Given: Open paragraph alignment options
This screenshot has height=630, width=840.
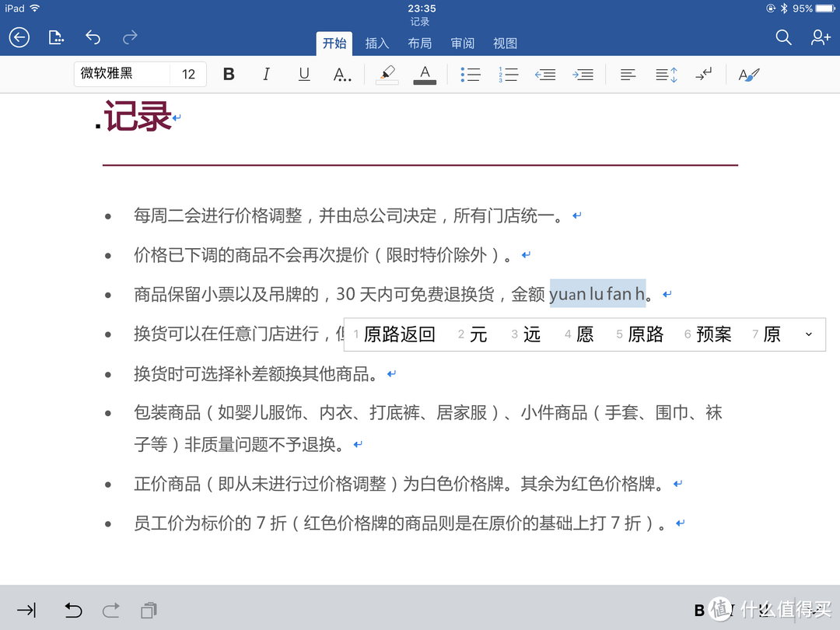Looking at the screenshot, I should pyautogui.click(x=628, y=75).
